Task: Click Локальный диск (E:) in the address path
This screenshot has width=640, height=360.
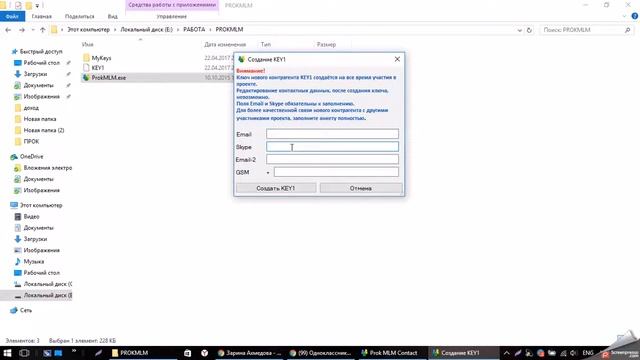Action: [147, 30]
